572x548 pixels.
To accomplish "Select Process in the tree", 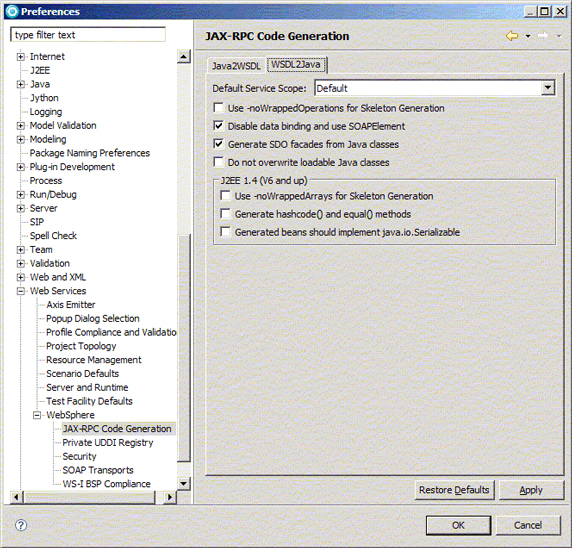I will tap(46, 181).
